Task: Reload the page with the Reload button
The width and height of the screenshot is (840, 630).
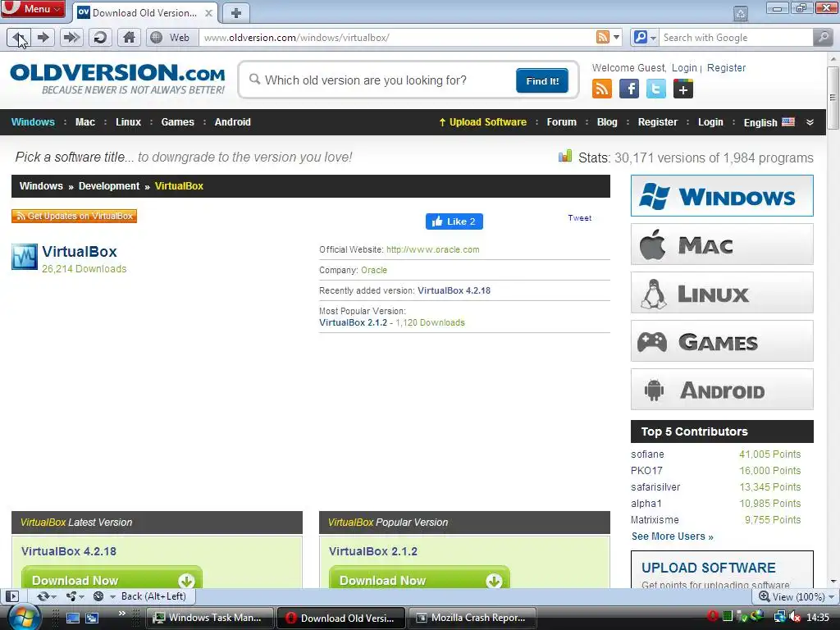Action: click(x=100, y=38)
